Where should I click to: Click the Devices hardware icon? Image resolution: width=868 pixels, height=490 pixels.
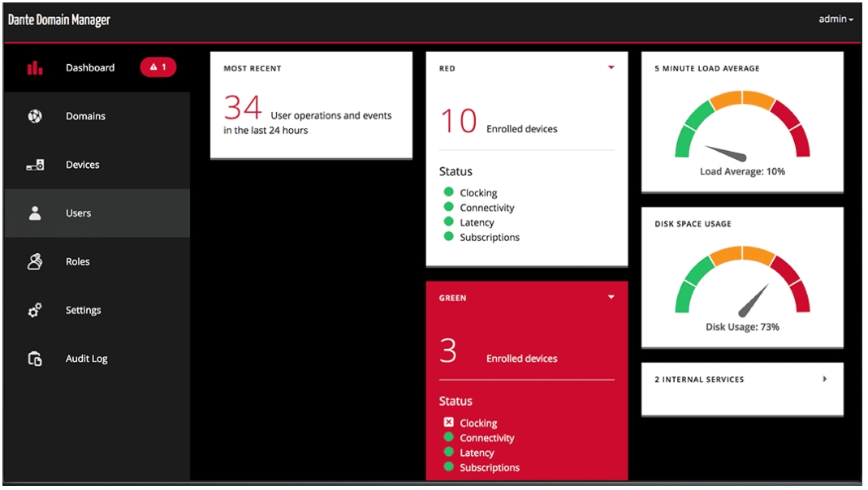35,165
